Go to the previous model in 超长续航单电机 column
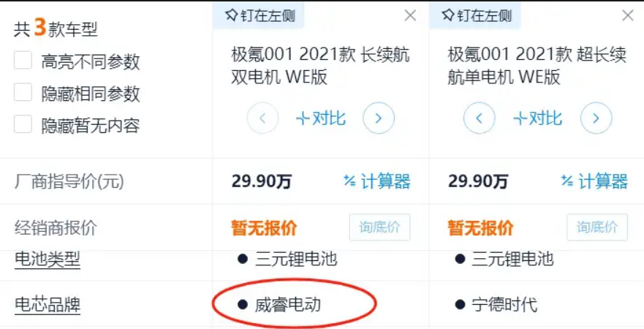 [x=480, y=118]
